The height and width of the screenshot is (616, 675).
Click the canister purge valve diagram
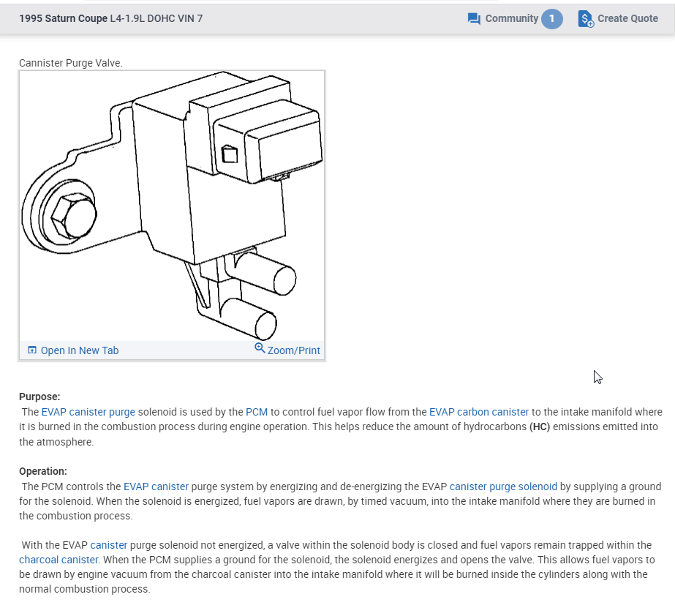tap(172, 206)
